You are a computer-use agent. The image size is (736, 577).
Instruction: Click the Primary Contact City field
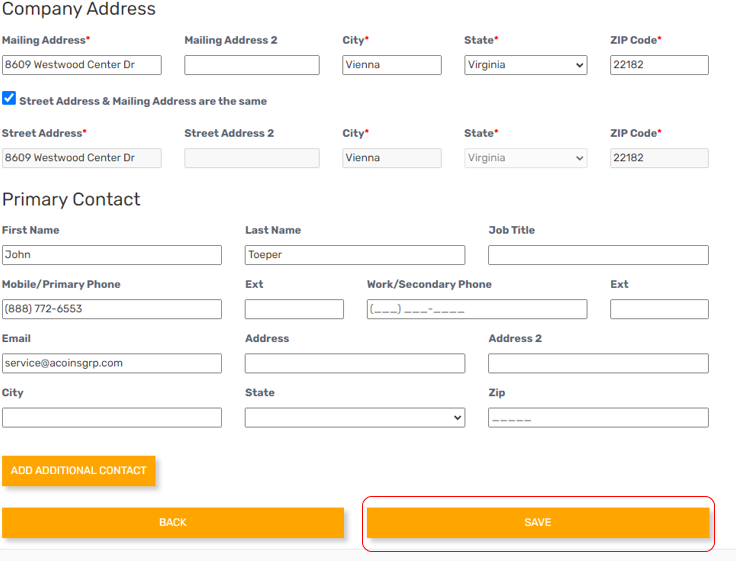pyautogui.click(x=112, y=417)
